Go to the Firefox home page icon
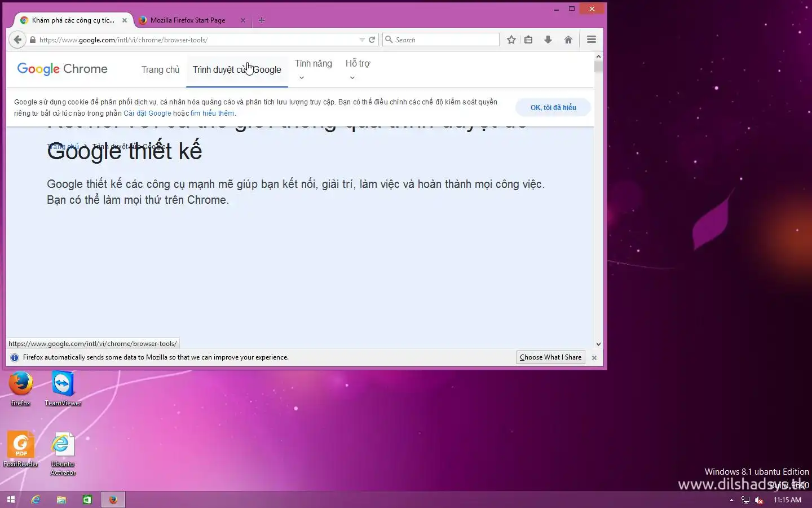The width and height of the screenshot is (812, 508). click(x=568, y=40)
